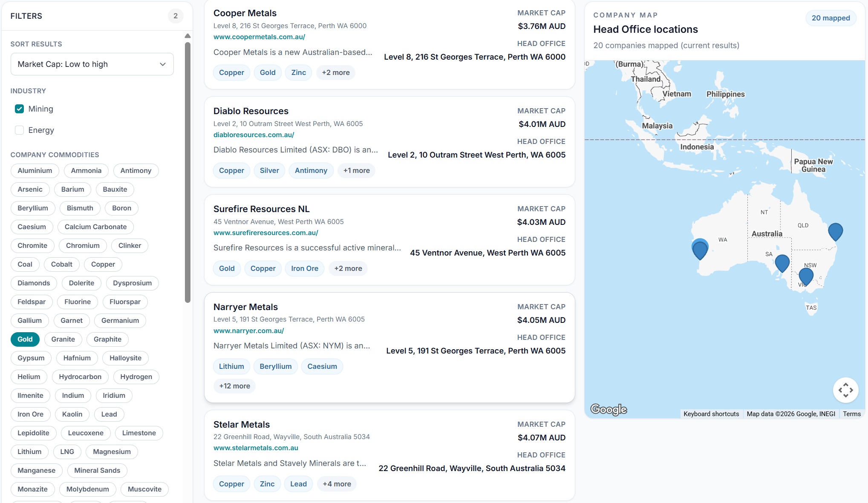Click the map pin near Victoria

click(806, 276)
